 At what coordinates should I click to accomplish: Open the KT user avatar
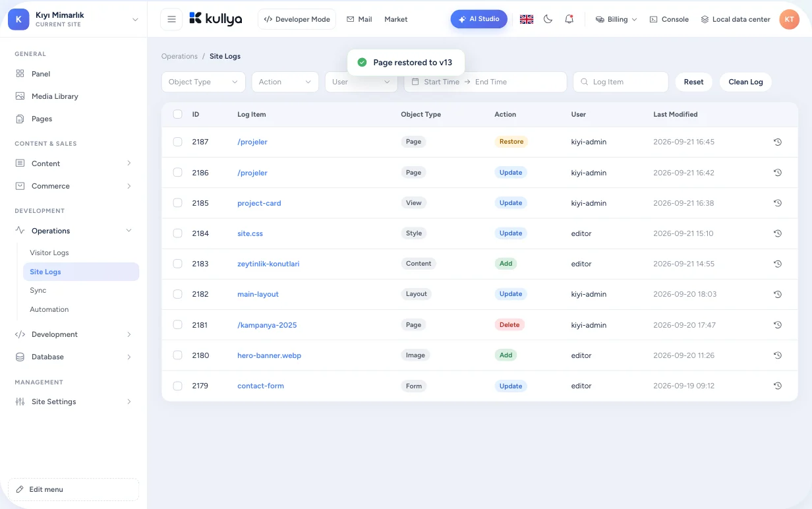point(789,19)
